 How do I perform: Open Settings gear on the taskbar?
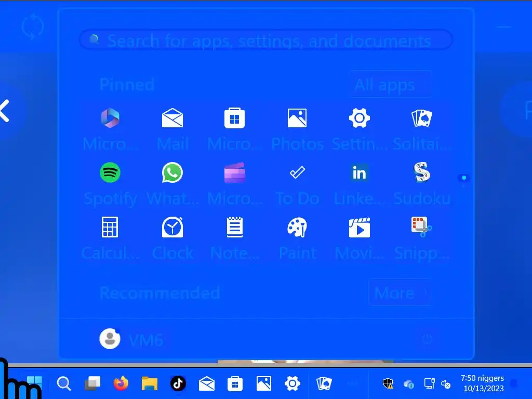tap(292, 384)
